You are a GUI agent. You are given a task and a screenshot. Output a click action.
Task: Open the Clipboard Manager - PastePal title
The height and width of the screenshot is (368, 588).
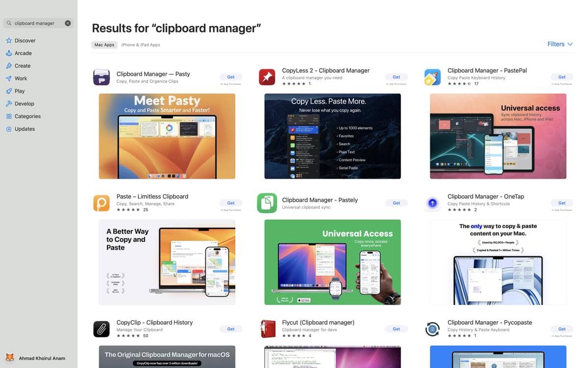tap(487, 71)
